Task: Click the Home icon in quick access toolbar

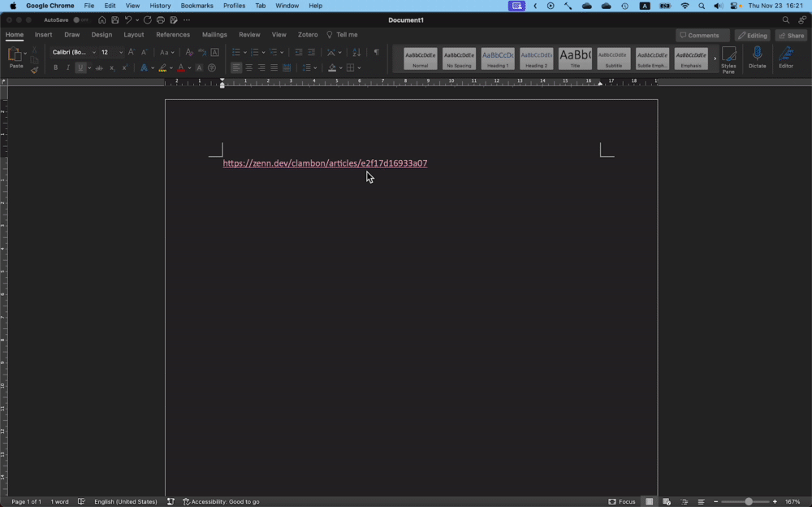Action: tap(102, 19)
